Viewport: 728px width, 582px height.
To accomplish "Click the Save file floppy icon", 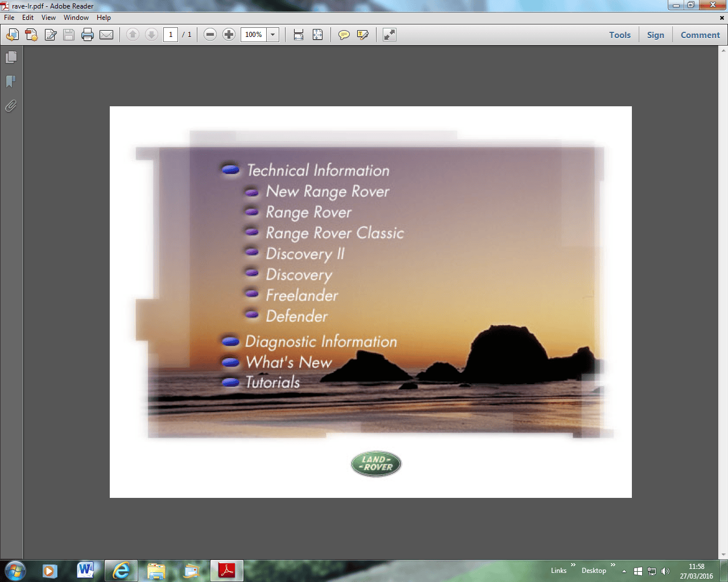I will [x=69, y=35].
